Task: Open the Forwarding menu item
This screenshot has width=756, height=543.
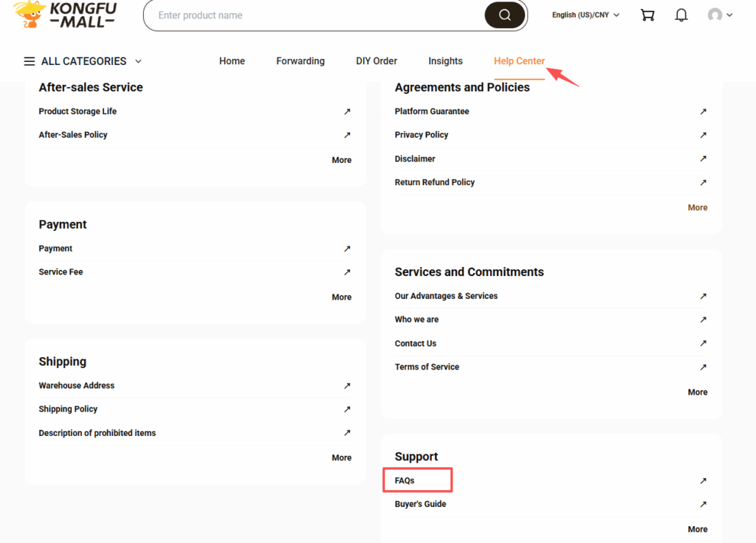Action: click(300, 61)
